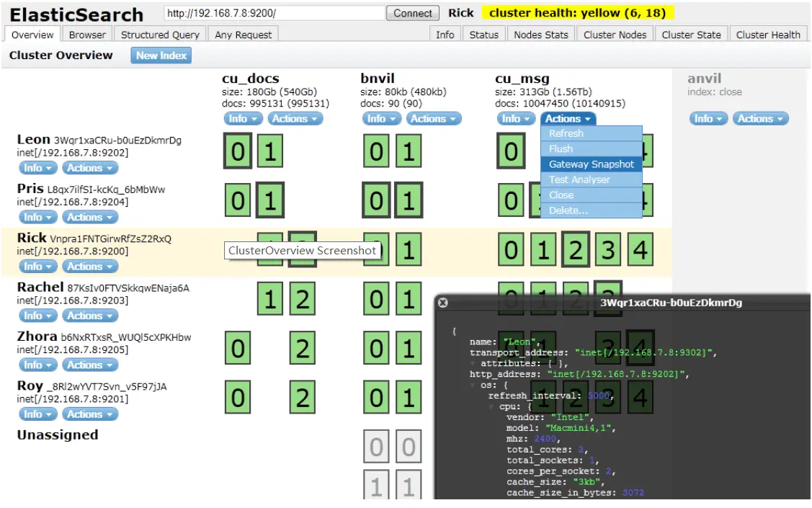Image resolution: width=812 pixels, height=508 pixels.
Task: Expand Zhora node Actions dropdown
Action: coord(90,365)
